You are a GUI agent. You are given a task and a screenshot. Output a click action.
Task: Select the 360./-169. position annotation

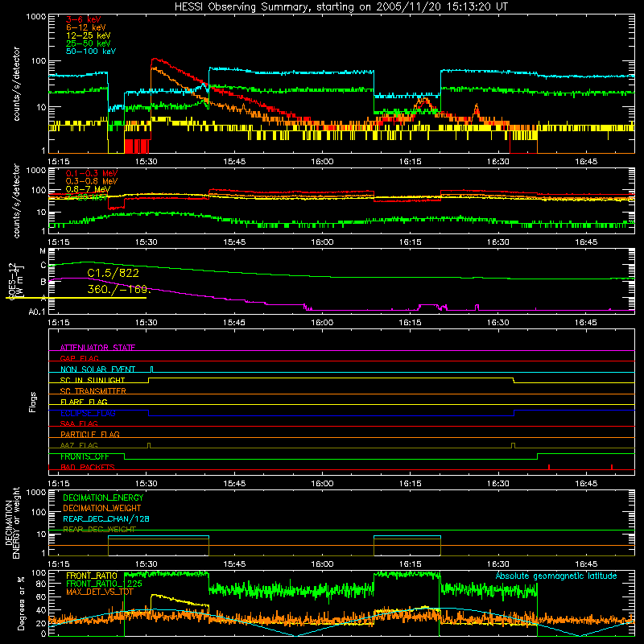click(119, 289)
